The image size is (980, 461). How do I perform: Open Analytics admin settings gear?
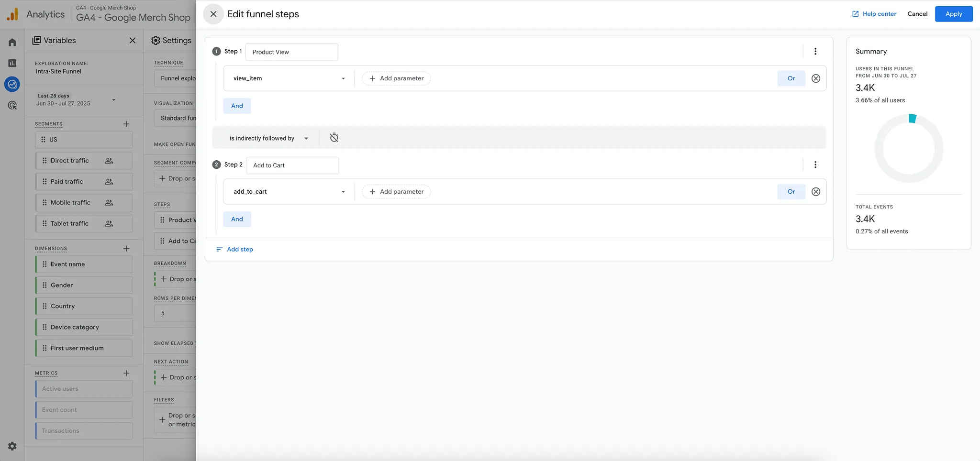pyautogui.click(x=12, y=446)
